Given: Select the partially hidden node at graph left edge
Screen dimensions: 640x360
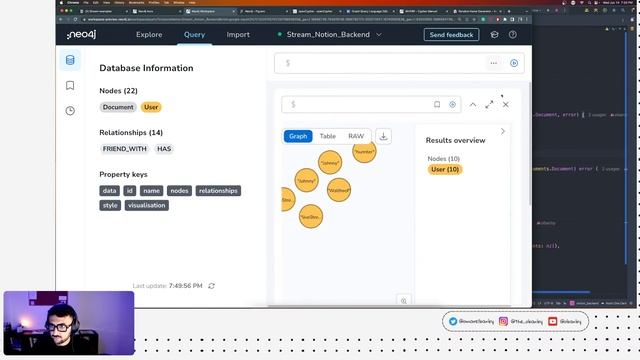Looking at the screenshot, I should (287, 200).
